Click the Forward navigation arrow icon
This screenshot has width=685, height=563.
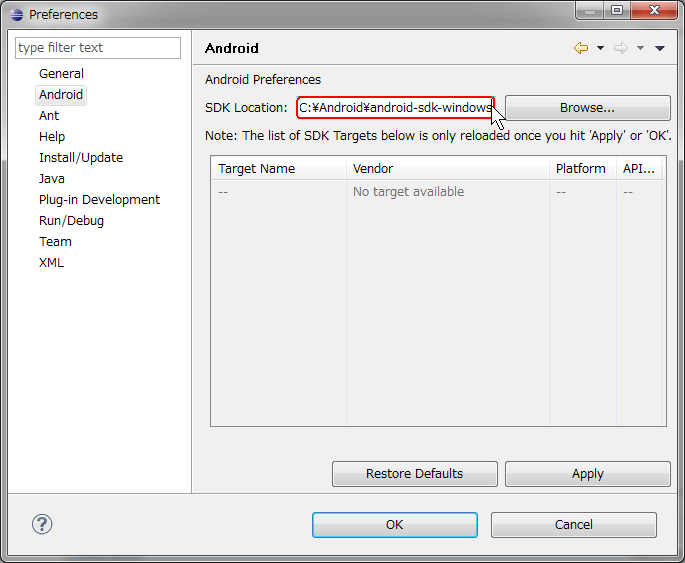(x=621, y=48)
